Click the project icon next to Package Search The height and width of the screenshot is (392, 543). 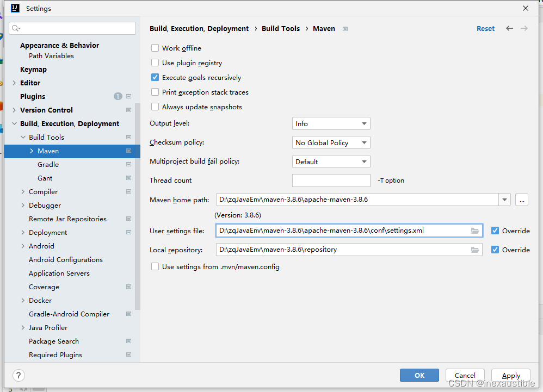[129, 341]
